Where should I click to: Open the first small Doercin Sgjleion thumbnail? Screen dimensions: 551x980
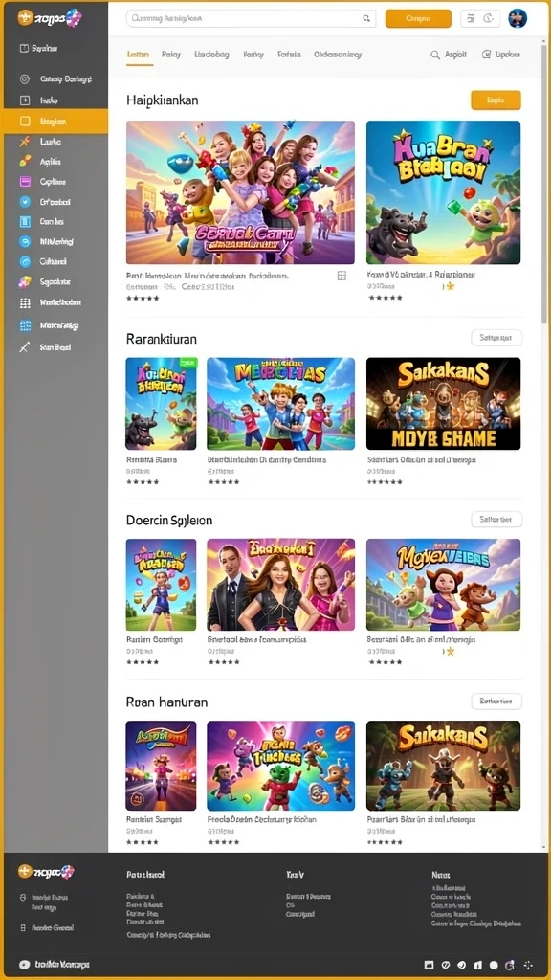tap(161, 585)
